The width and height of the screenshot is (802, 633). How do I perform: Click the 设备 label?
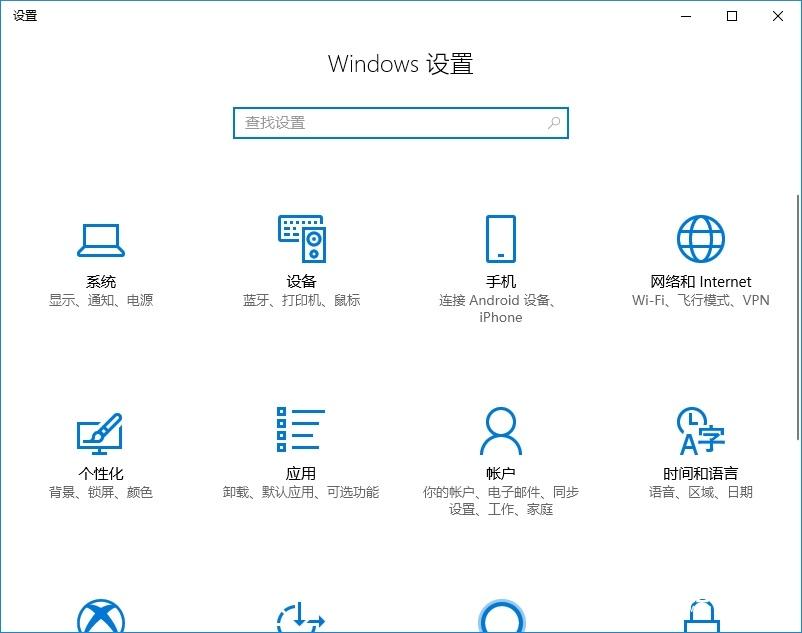point(301,281)
